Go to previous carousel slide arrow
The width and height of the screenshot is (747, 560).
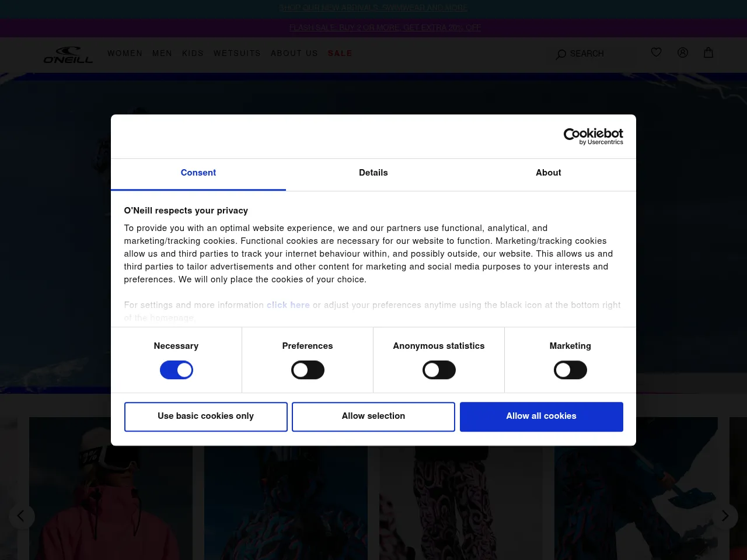(22, 516)
